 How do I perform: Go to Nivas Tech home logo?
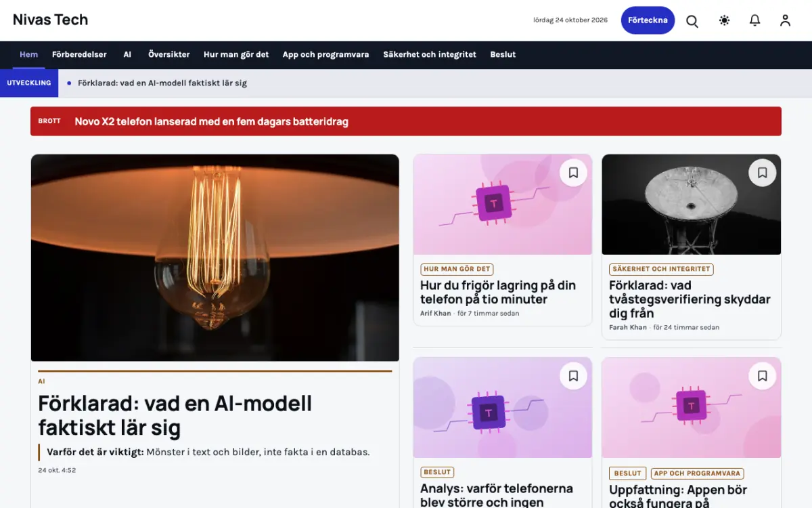click(x=51, y=20)
